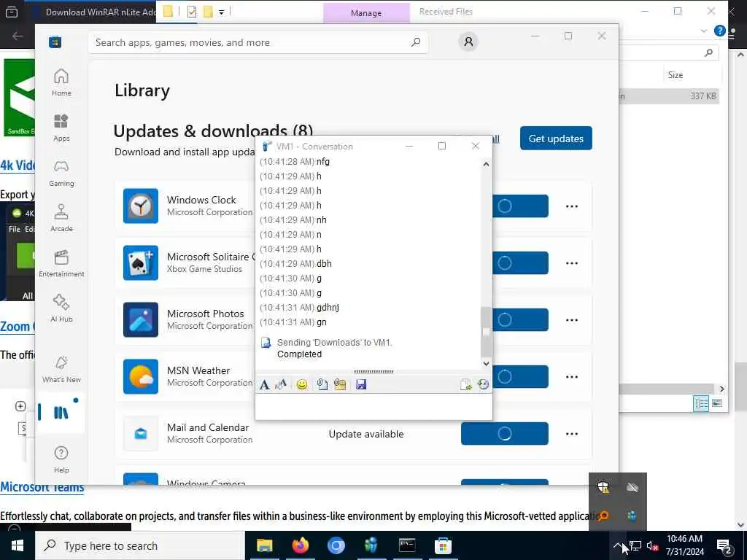Switch Explorer to details view
The image size is (747, 560).
[701, 404]
